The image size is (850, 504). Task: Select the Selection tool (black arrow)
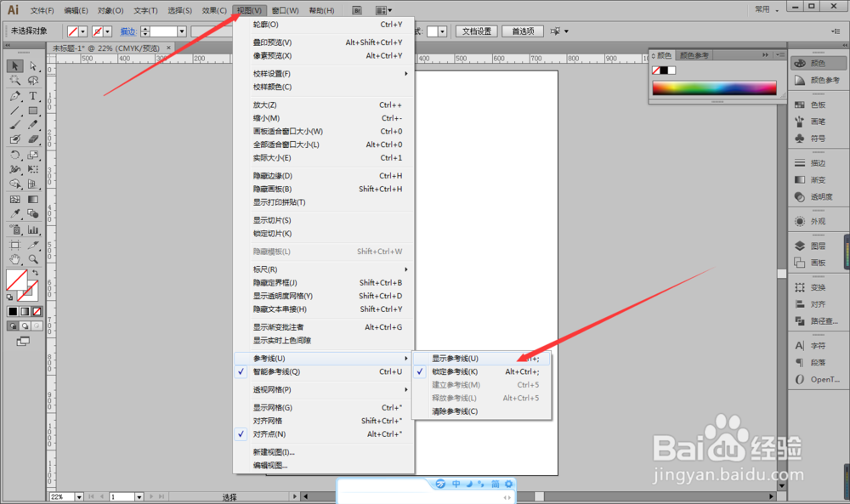click(14, 65)
